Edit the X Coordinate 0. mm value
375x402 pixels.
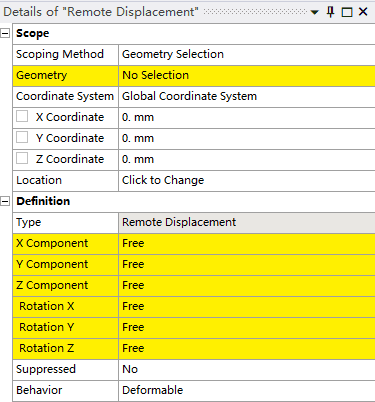(x=247, y=117)
